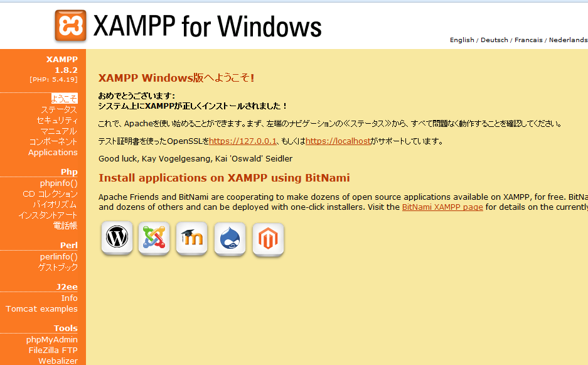Open インスタントアート sidebar link
This screenshot has height=365, width=588.
point(48,215)
